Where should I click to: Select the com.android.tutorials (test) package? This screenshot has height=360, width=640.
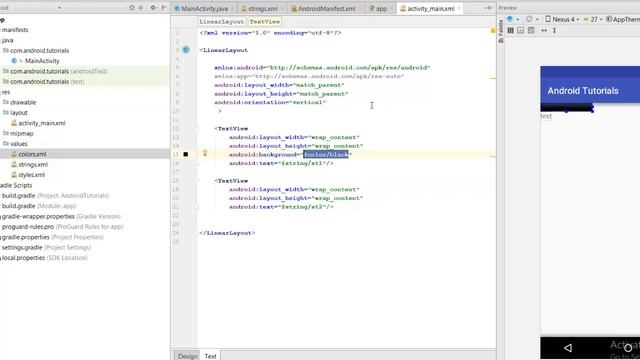tap(44, 82)
